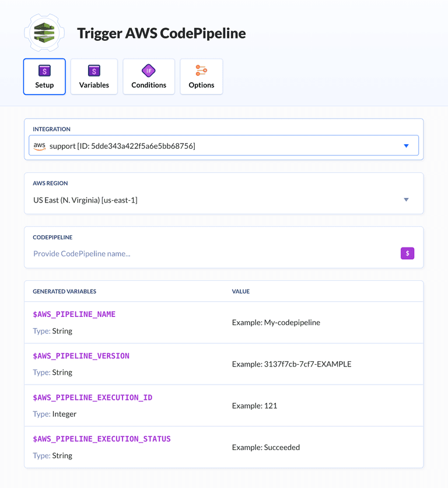Image resolution: width=448 pixels, height=488 pixels.
Task: Click the CodePipeline name input field
Action: coord(175,253)
